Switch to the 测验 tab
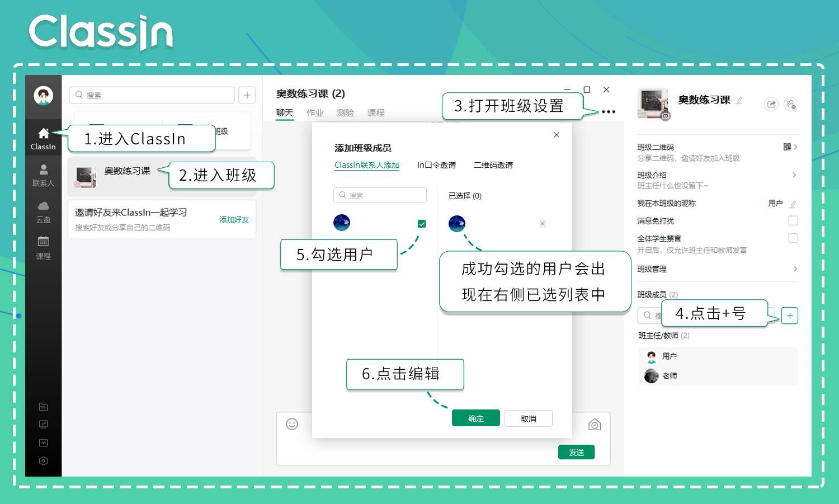 346,113
